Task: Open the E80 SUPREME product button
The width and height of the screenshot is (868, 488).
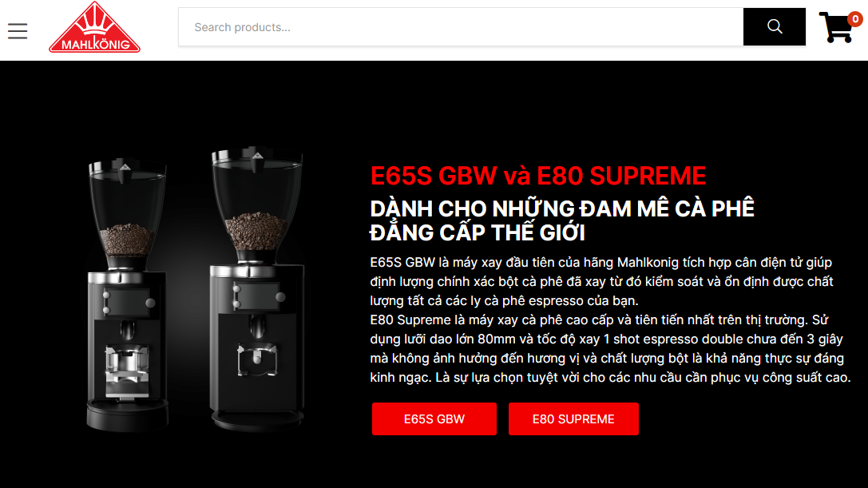Action: 573,419
